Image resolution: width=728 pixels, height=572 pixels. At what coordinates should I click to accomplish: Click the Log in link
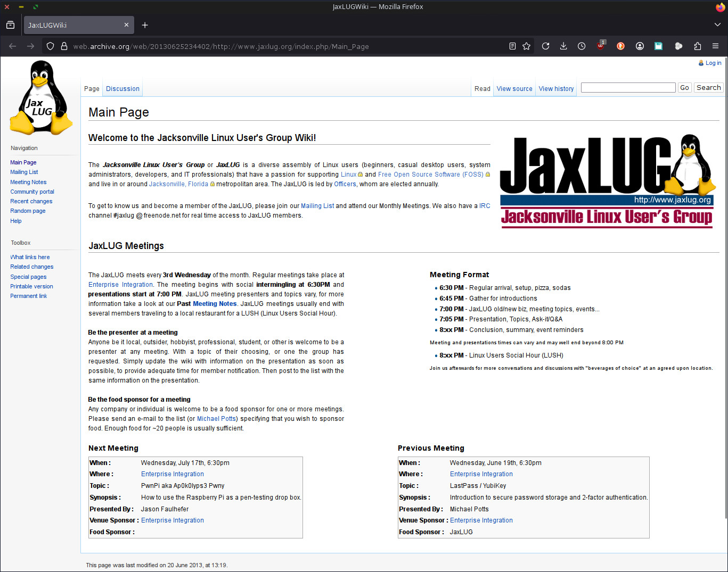[x=713, y=63]
